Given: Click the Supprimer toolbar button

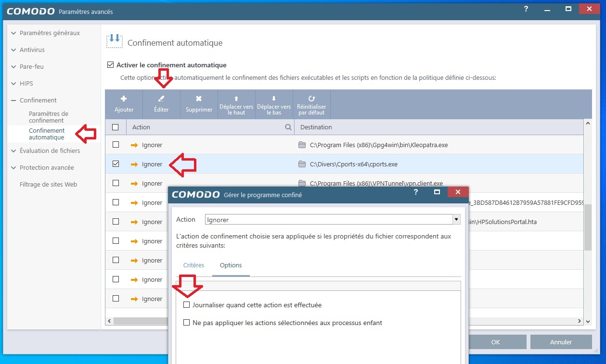Looking at the screenshot, I should (x=199, y=104).
